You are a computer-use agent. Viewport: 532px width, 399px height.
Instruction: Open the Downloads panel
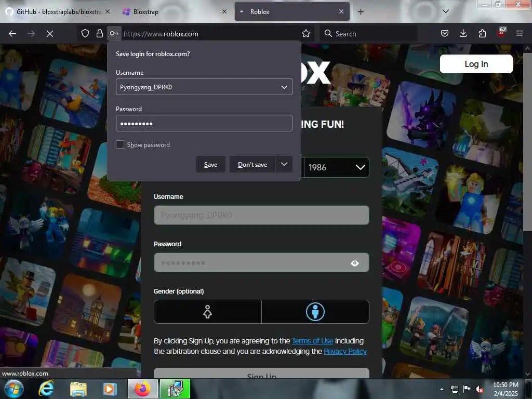(463, 33)
